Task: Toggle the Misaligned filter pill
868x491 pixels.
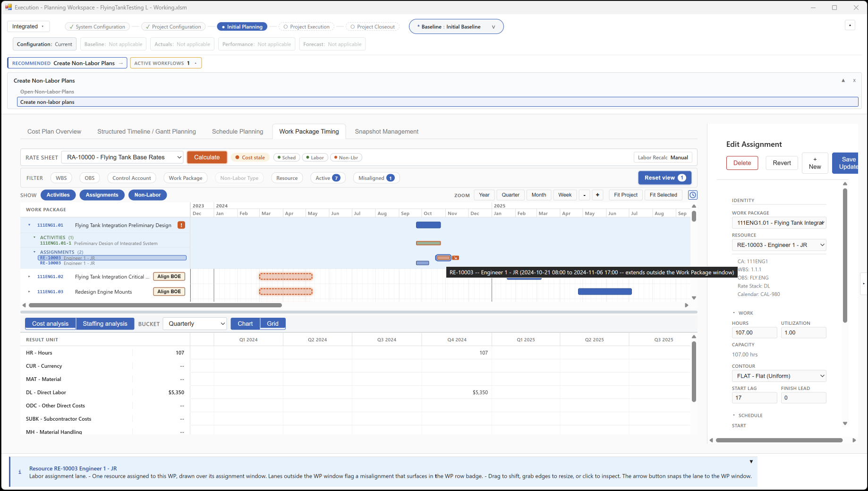Action: coord(376,178)
